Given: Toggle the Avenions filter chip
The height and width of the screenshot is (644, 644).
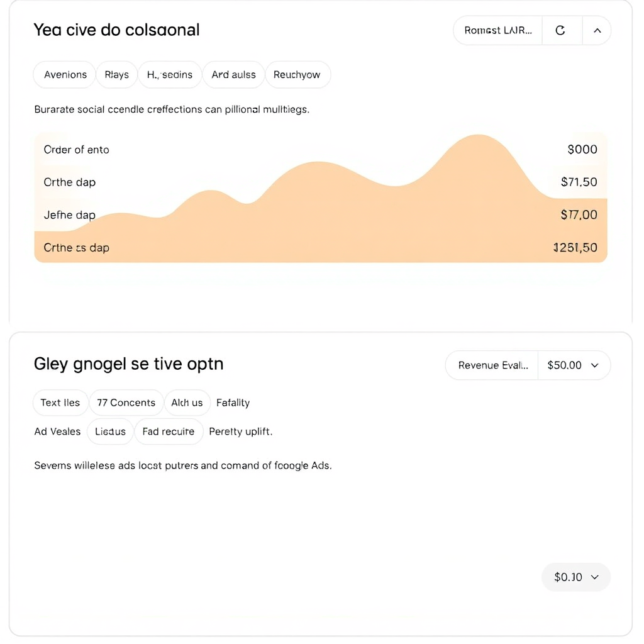Looking at the screenshot, I should 64,74.
